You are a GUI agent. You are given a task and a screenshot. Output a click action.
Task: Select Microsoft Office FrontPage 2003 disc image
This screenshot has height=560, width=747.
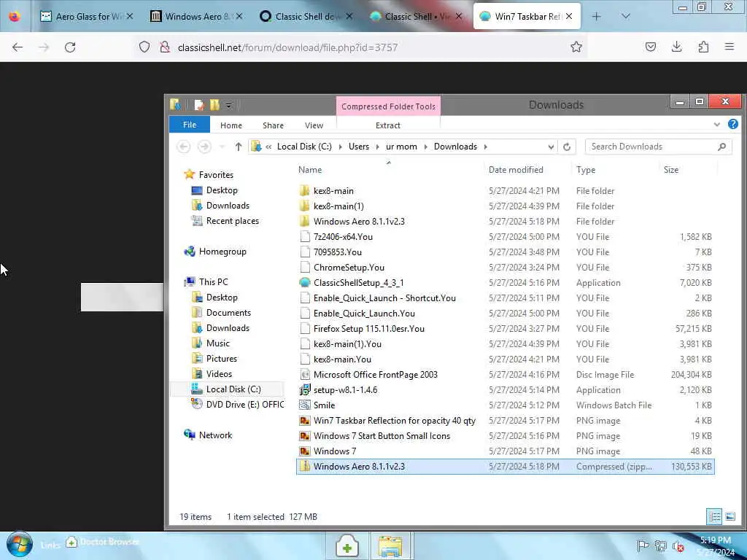point(376,374)
